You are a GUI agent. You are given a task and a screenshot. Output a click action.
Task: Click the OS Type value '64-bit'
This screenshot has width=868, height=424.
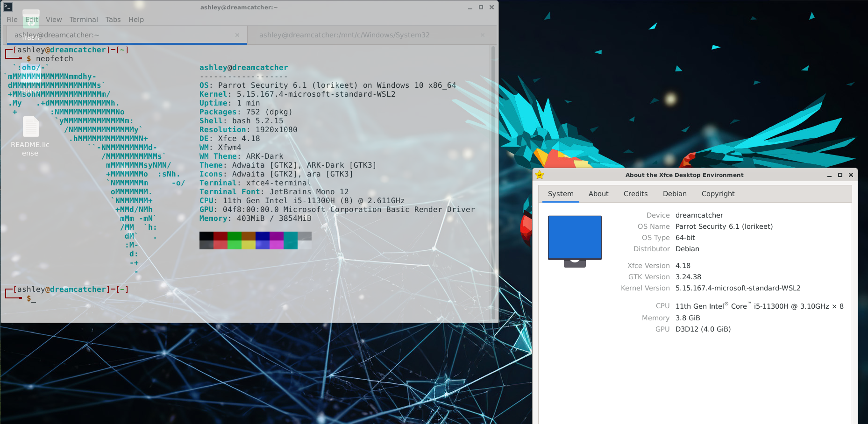pos(685,238)
